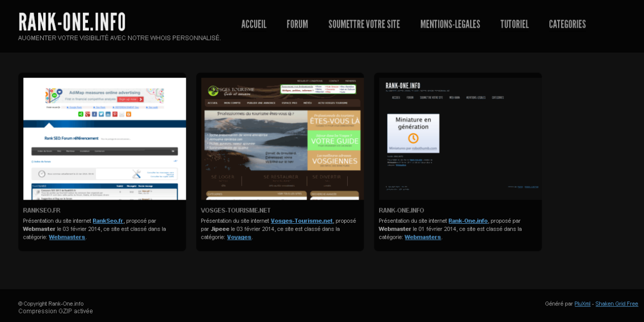The image size is (644, 322).
Task: Open Webmasters category under Rank-One.info card
Action: 423,237
